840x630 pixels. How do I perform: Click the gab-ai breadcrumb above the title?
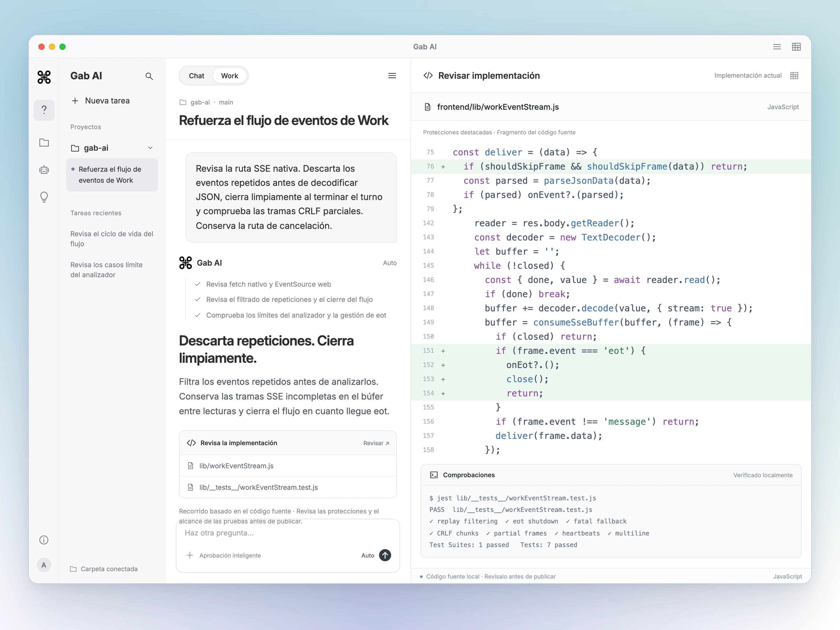click(x=200, y=102)
